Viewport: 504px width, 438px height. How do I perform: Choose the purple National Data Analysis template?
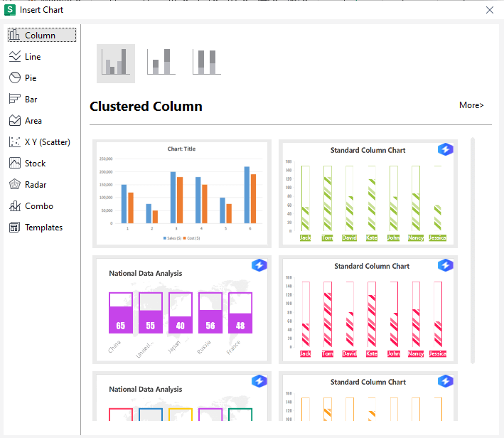coord(182,310)
